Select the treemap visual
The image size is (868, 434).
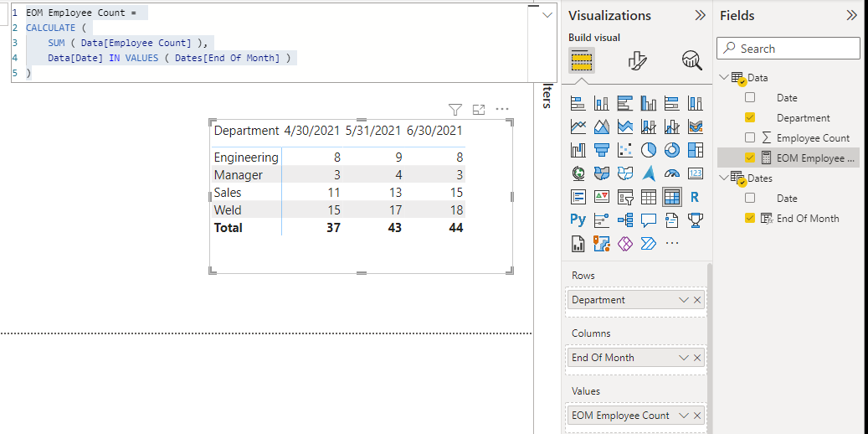pyautogui.click(x=696, y=150)
